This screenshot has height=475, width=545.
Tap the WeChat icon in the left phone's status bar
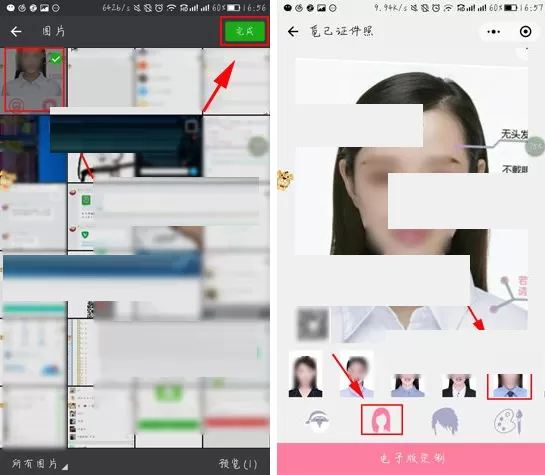[11, 8]
